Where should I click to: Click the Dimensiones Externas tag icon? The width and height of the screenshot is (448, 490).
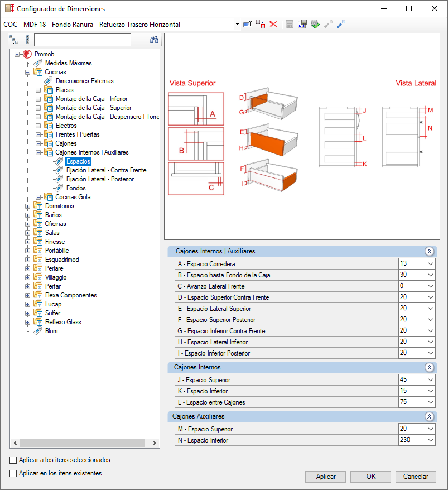pyautogui.click(x=49, y=81)
